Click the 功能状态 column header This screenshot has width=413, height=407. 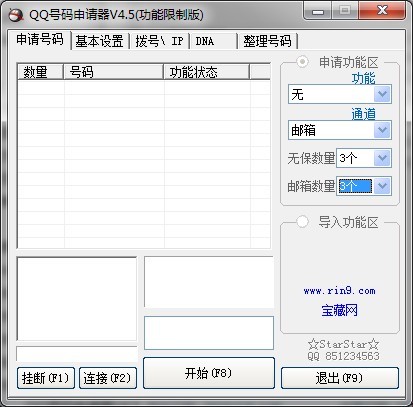206,72
